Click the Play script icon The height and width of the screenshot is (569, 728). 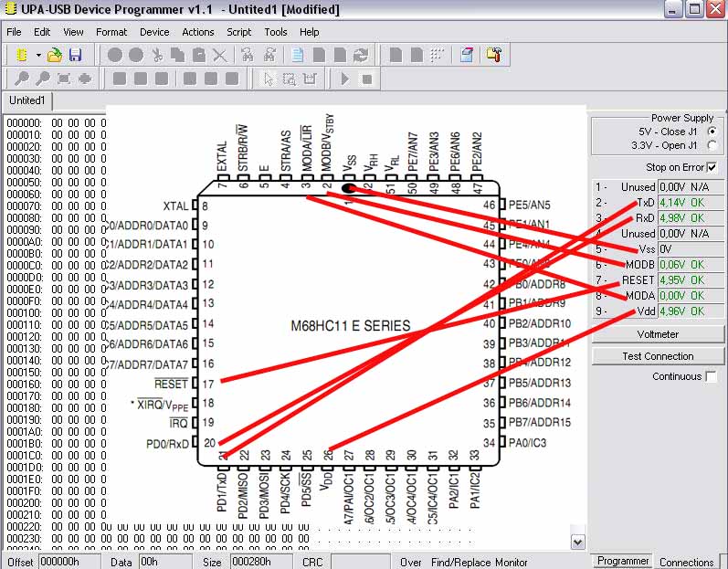tap(345, 79)
